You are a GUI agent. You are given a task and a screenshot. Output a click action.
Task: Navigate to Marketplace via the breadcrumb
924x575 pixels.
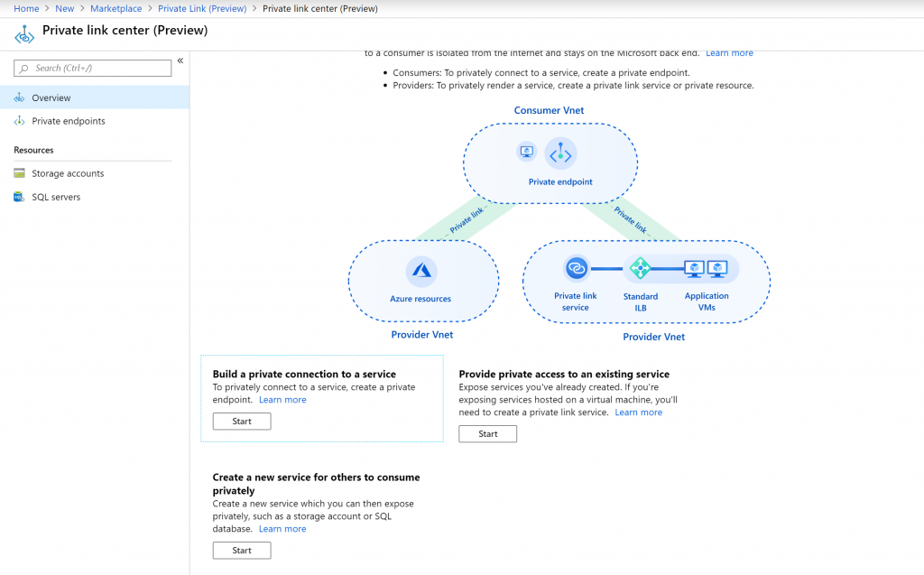[x=115, y=8]
